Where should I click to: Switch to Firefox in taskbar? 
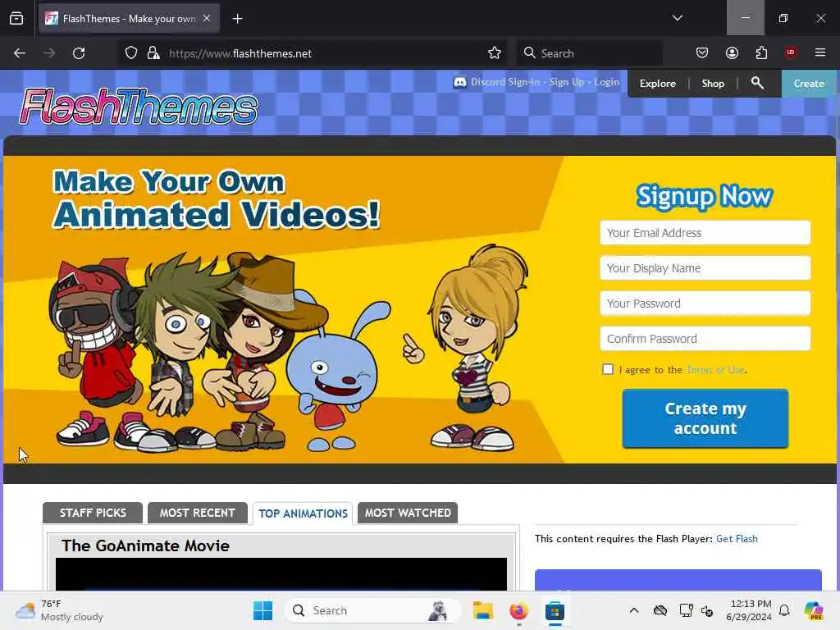(x=518, y=610)
